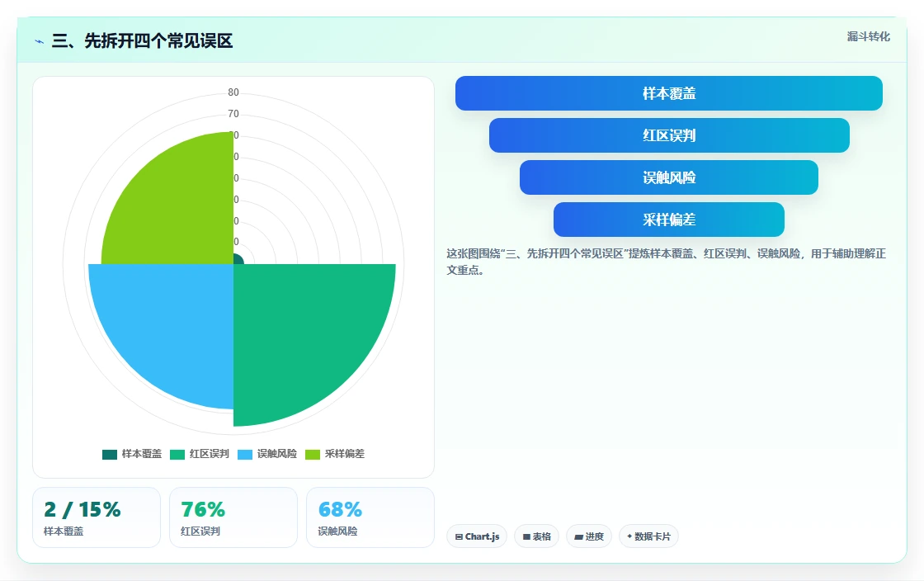
Task: Click the 80 axis label on chart
Action: pos(233,92)
